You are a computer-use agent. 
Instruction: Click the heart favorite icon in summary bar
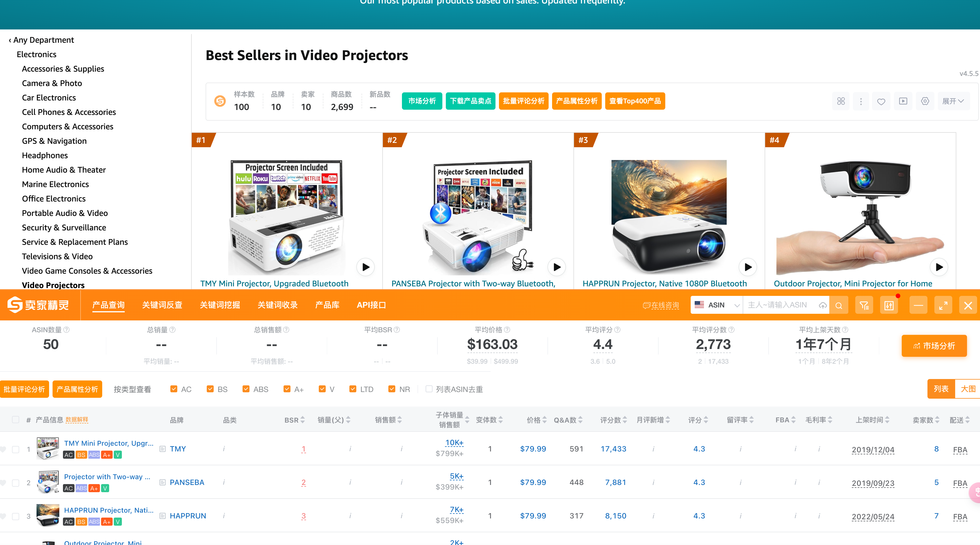[x=881, y=101]
